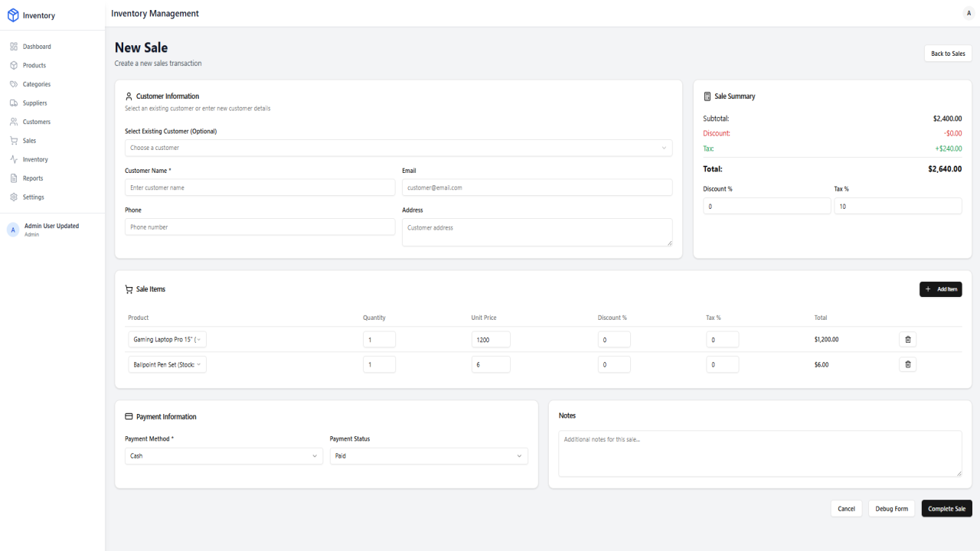Viewport: 980px width, 551px height.
Task: Click the Dashboard grid icon in sidebar
Action: 14,47
